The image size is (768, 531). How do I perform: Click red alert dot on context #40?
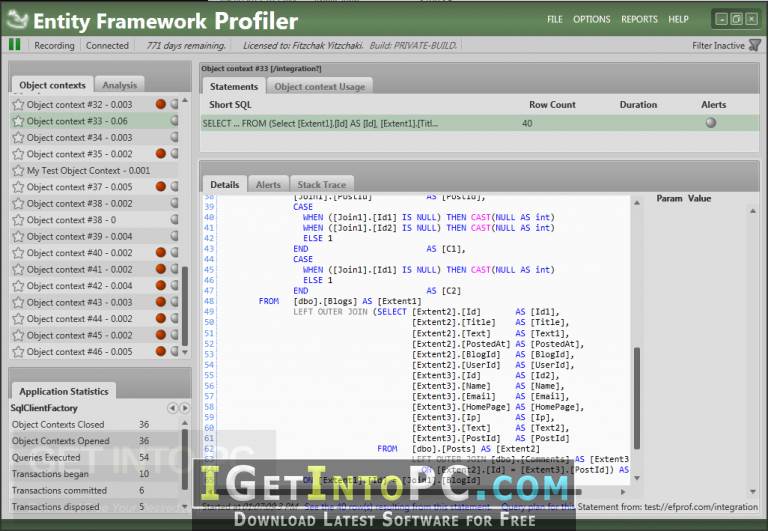tap(161, 252)
